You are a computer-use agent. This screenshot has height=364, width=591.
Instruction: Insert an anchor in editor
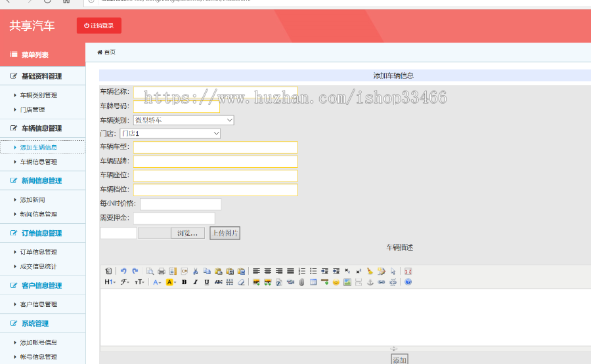(370, 282)
